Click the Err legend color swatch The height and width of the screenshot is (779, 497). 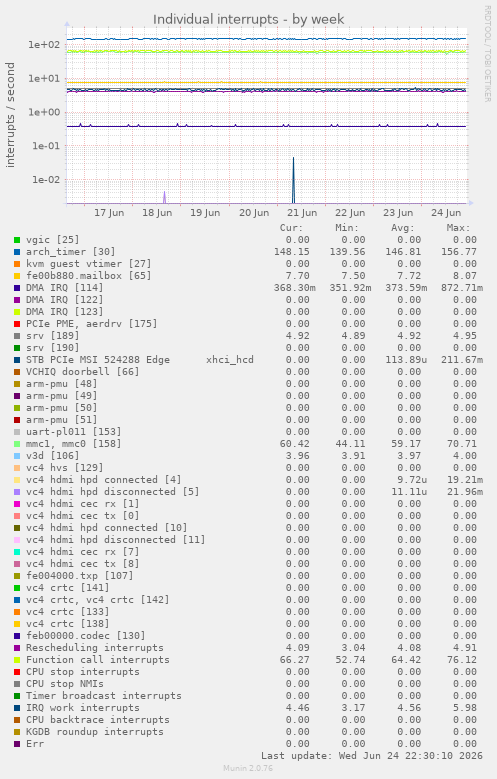(17, 744)
